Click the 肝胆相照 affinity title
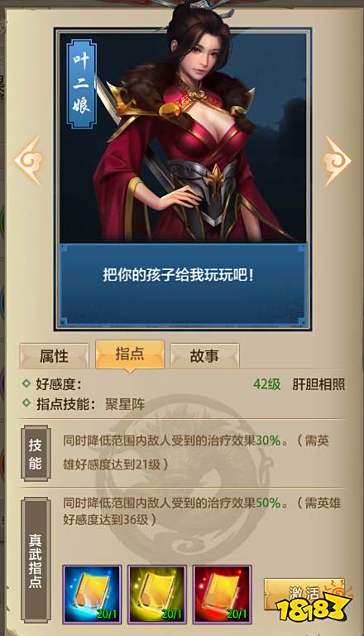 (318, 384)
